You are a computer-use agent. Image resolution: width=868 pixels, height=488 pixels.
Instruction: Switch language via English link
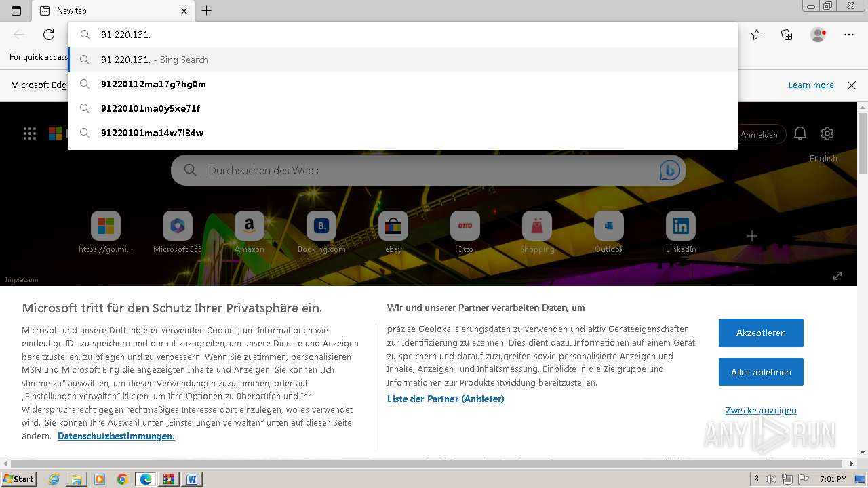823,159
